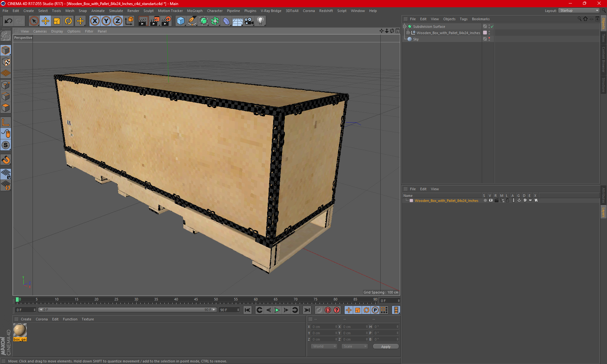Toggle parameter keyframe recording P button
The width and height of the screenshot is (607, 364).
pos(375,310)
